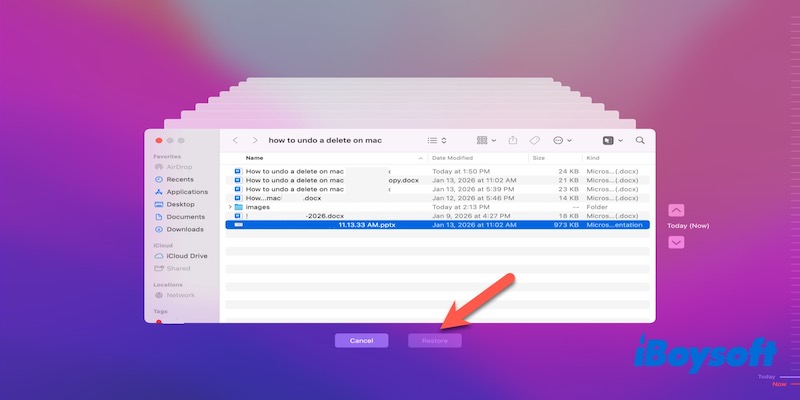Select the images folder row
This screenshot has height=400, width=800.
tap(437, 207)
